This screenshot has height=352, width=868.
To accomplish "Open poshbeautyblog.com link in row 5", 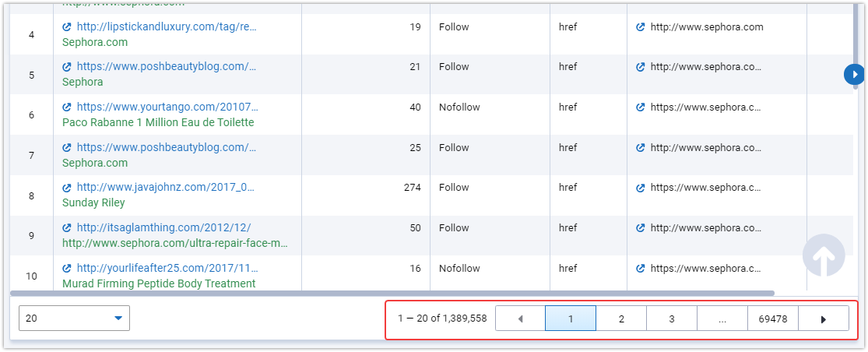I will pyautogui.click(x=167, y=67).
